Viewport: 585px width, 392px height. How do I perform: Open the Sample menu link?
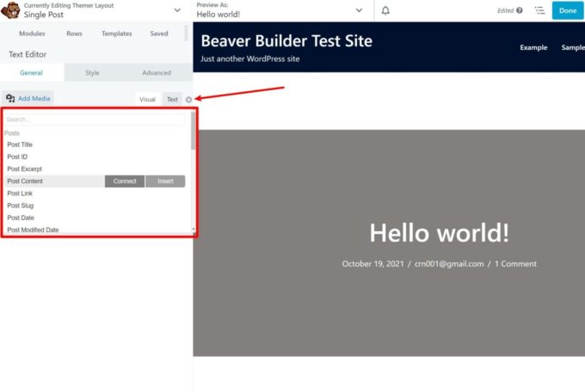(573, 47)
